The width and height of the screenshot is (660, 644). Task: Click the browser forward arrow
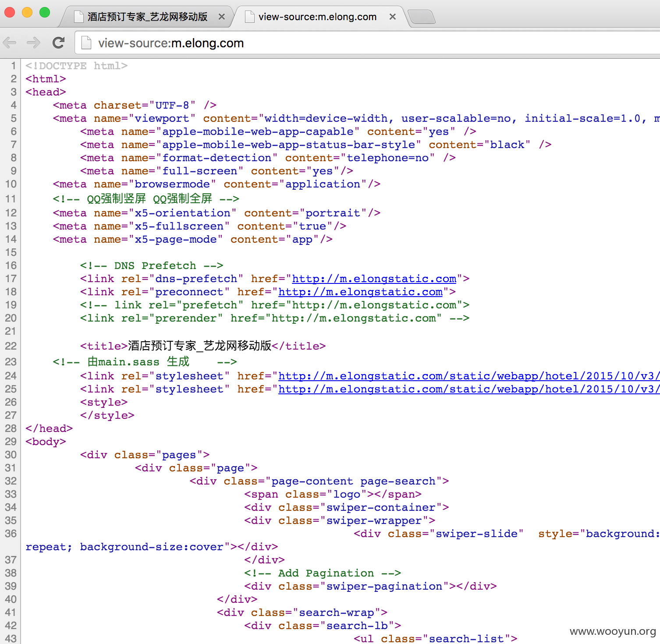pyautogui.click(x=33, y=42)
